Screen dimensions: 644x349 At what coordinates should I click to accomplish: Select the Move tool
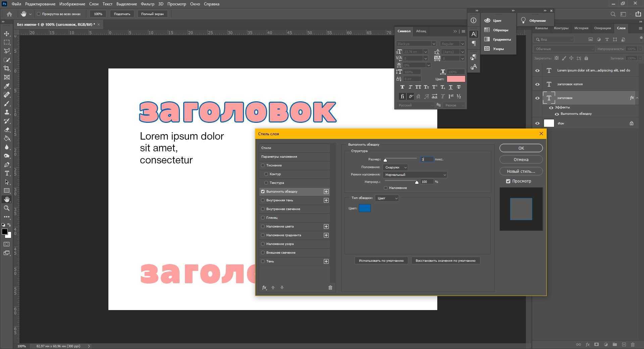point(7,34)
